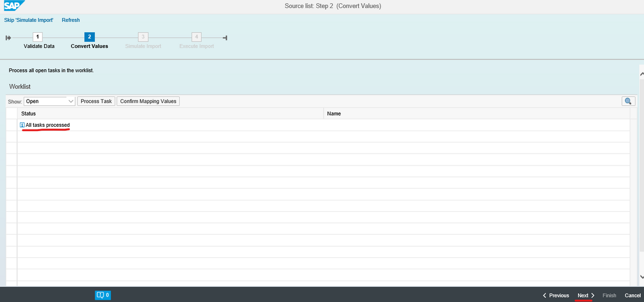The width and height of the screenshot is (644, 302).
Task: Open the message log icon showing 0
Action: pyautogui.click(x=103, y=295)
